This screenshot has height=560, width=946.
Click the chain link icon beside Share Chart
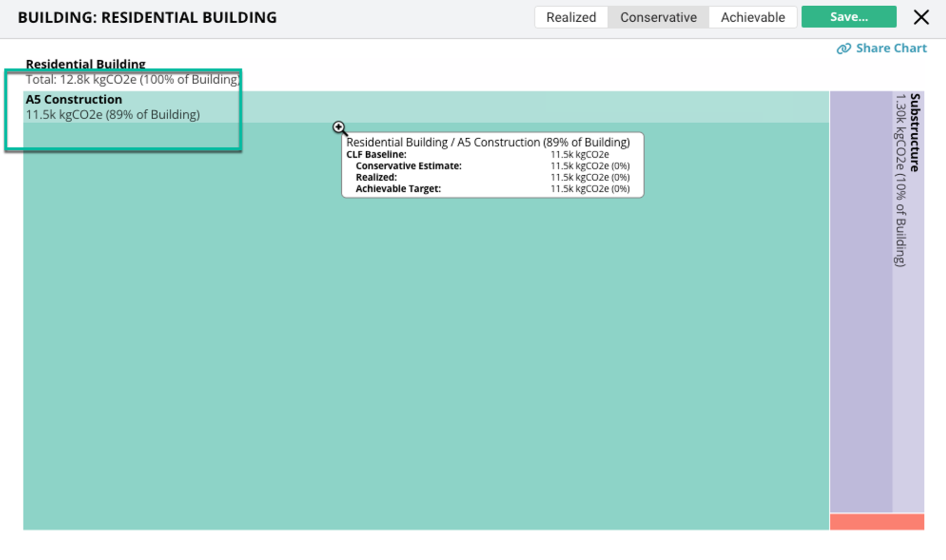tap(843, 49)
